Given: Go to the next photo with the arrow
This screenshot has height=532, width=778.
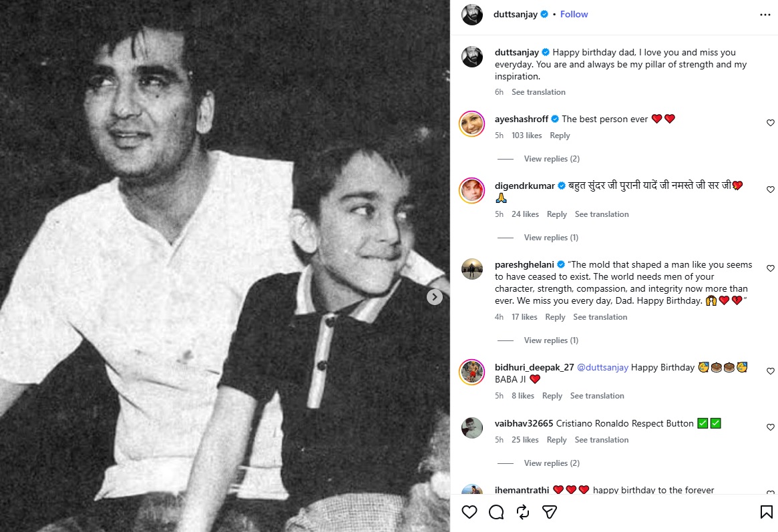Looking at the screenshot, I should point(435,297).
